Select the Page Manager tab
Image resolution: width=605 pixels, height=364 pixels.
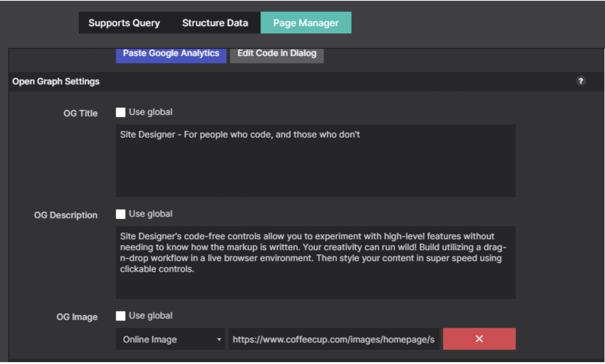point(306,23)
